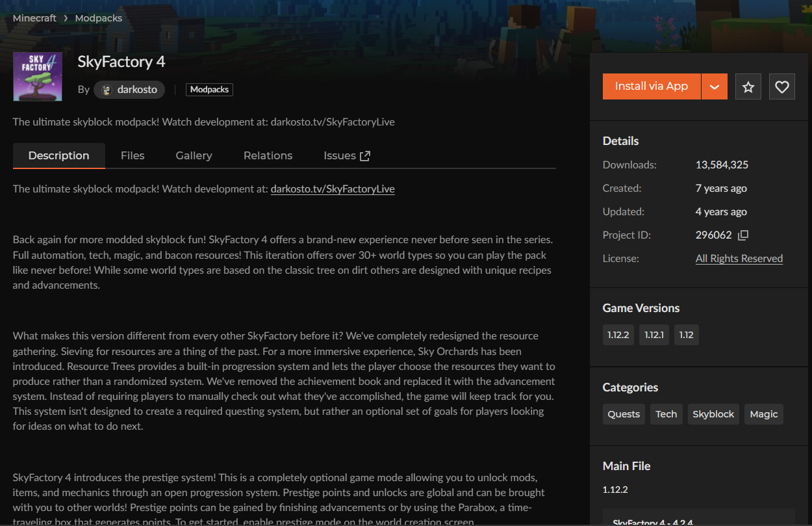
Task: Favorite the project with the heart icon
Action: click(x=782, y=86)
